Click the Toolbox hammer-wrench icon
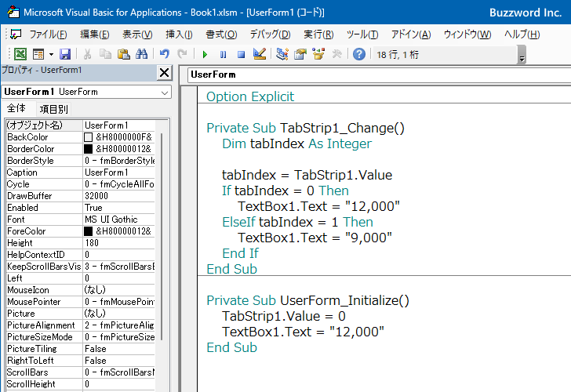This screenshot has height=392, width=571. [336, 54]
